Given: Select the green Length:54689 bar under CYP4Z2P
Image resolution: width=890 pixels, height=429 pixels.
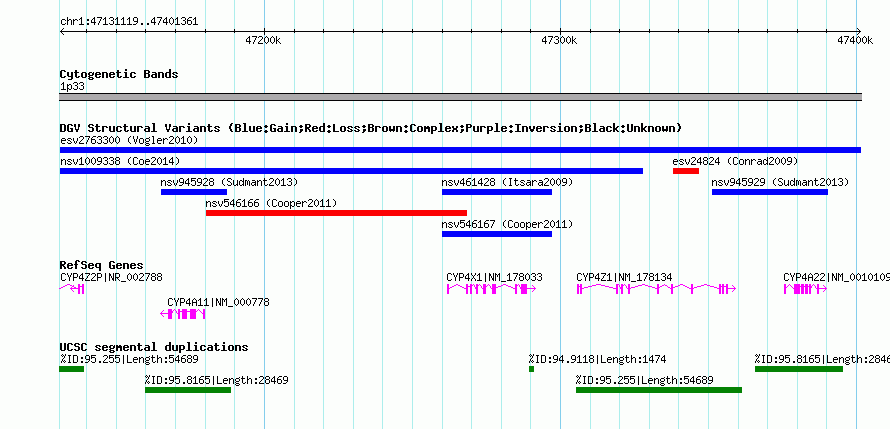Looking at the screenshot, I should (72, 369).
